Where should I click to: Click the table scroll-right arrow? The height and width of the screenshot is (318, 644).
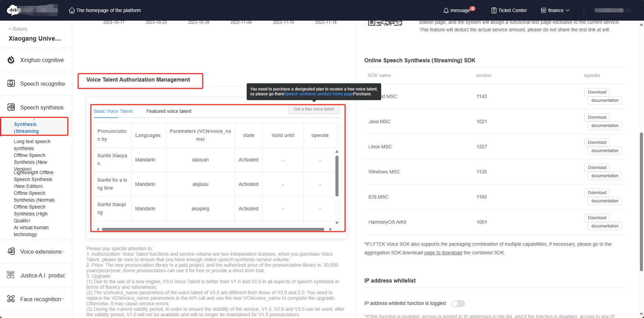click(330, 229)
